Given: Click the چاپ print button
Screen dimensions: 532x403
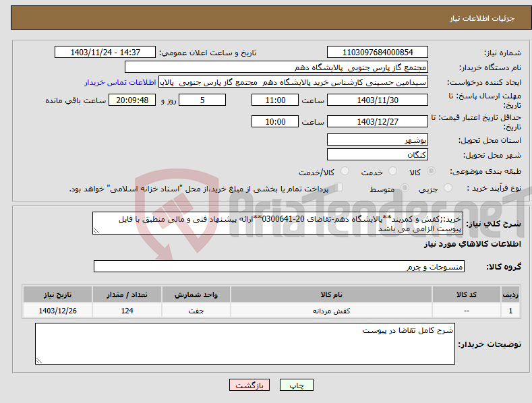Looking at the screenshot, I should pos(297,385).
